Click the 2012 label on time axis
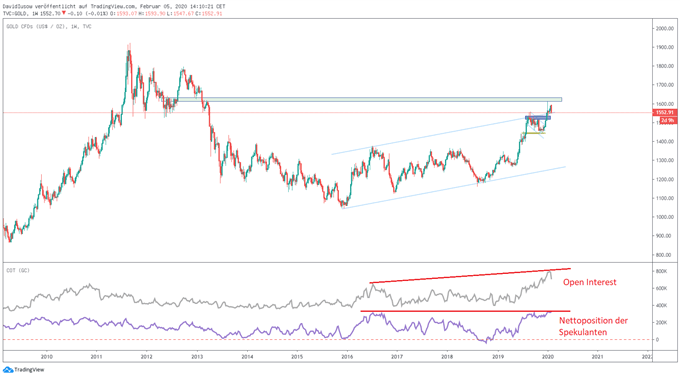 (x=147, y=357)
